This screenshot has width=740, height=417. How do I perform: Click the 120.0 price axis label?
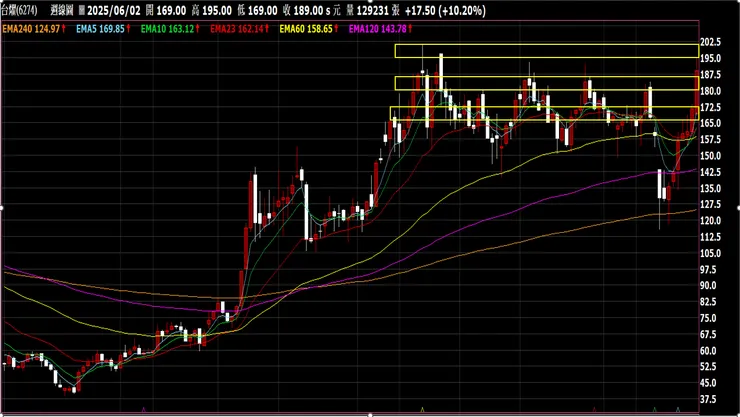(710, 221)
